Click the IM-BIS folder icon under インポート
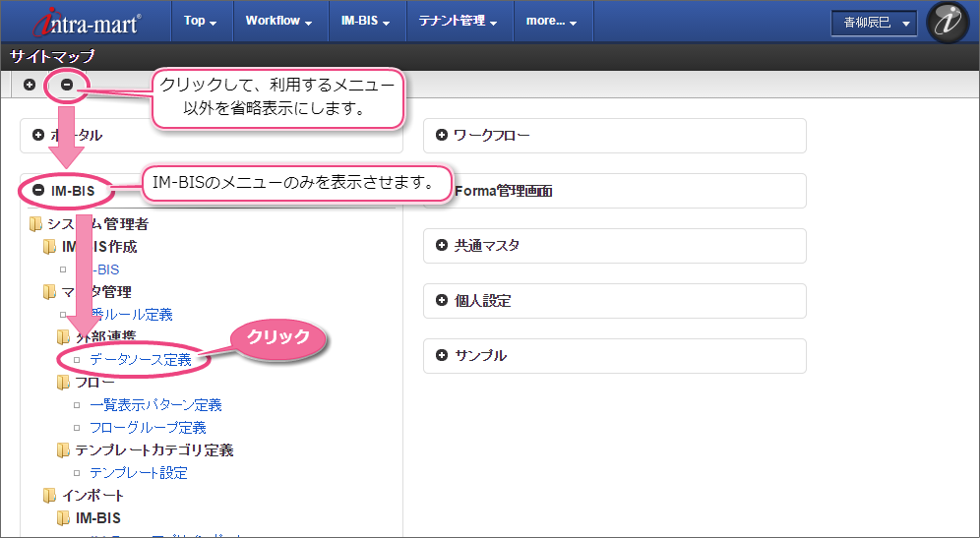Image resolution: width=980 pixels, height=538 pixels. tap(64, 518)
